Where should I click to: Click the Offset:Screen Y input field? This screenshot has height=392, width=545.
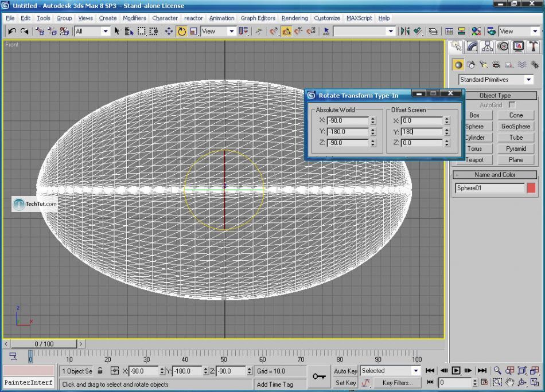tap(422, 132)
